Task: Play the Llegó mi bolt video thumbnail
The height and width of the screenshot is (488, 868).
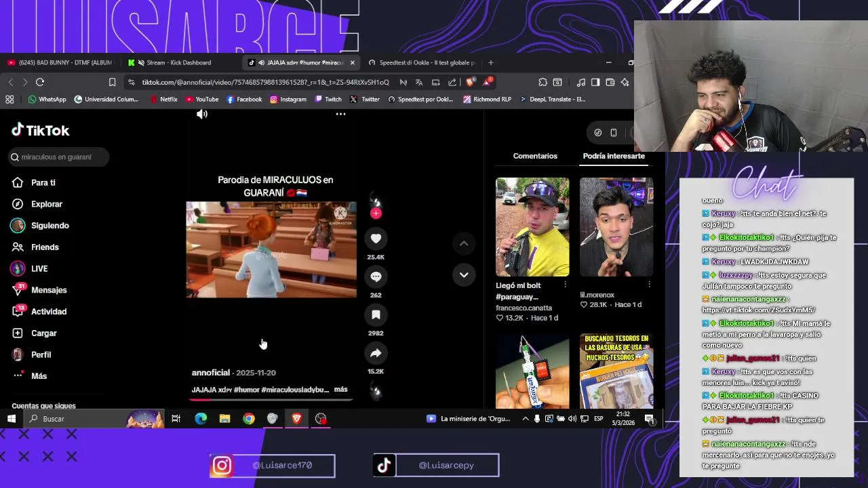Action: (x=532, y=227)
